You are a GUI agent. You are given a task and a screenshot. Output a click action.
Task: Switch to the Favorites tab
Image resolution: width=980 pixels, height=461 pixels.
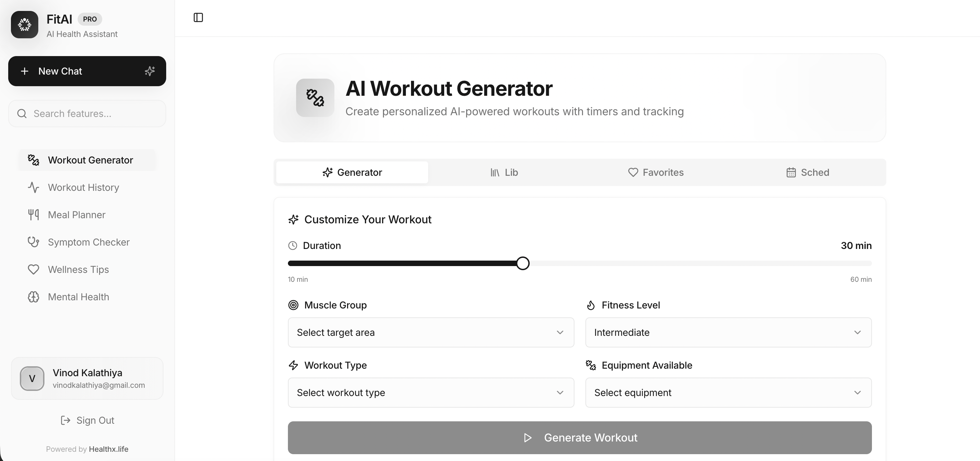pos(656,172)
